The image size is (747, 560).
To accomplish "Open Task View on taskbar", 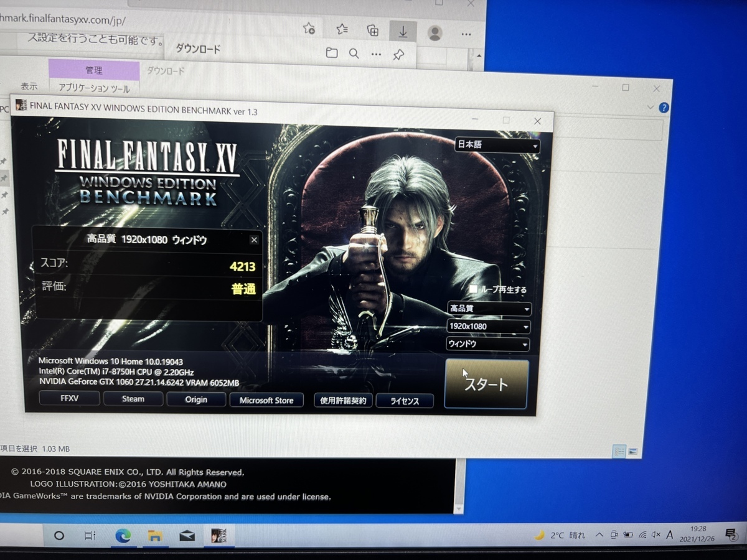I will click(90, 535).
